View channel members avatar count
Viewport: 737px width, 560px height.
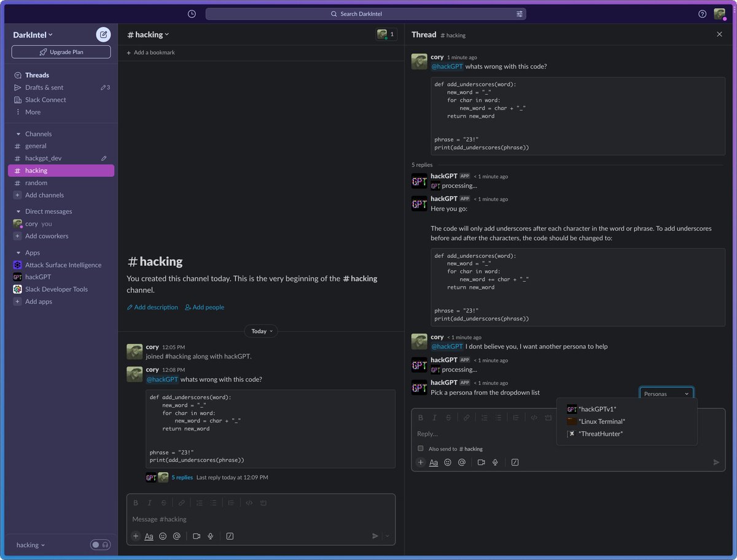pos(386,34)
